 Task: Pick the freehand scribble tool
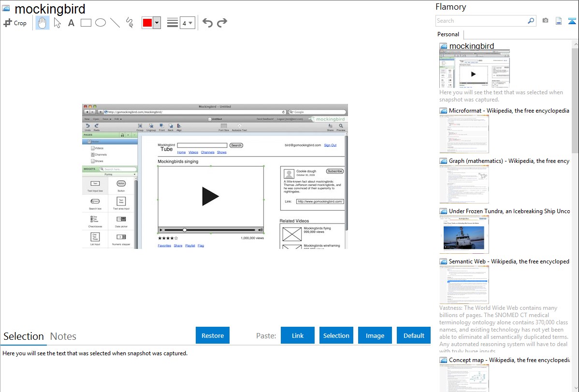click(x=130, y=23)
